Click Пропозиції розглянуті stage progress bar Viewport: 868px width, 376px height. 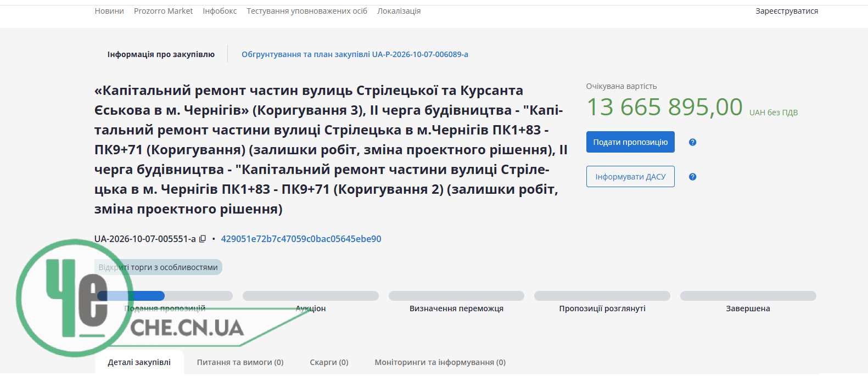(x=602, y=296)
